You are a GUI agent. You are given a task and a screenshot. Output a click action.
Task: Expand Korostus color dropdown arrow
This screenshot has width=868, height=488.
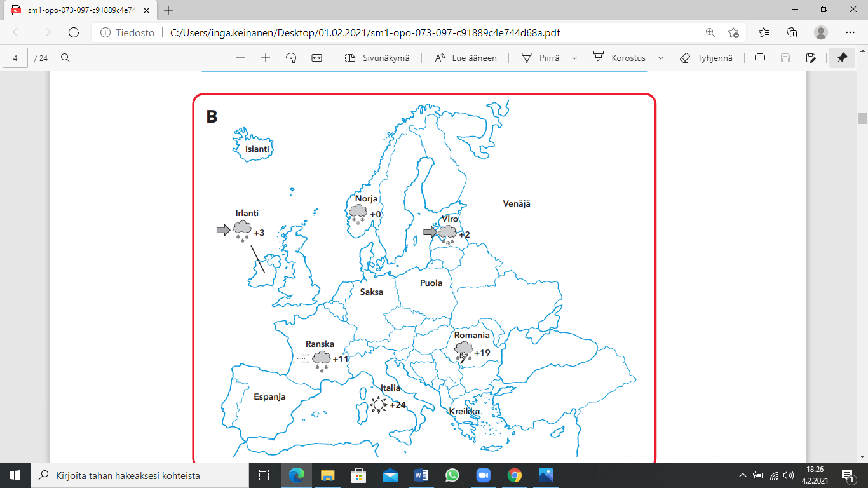click(x=661, y=58)
